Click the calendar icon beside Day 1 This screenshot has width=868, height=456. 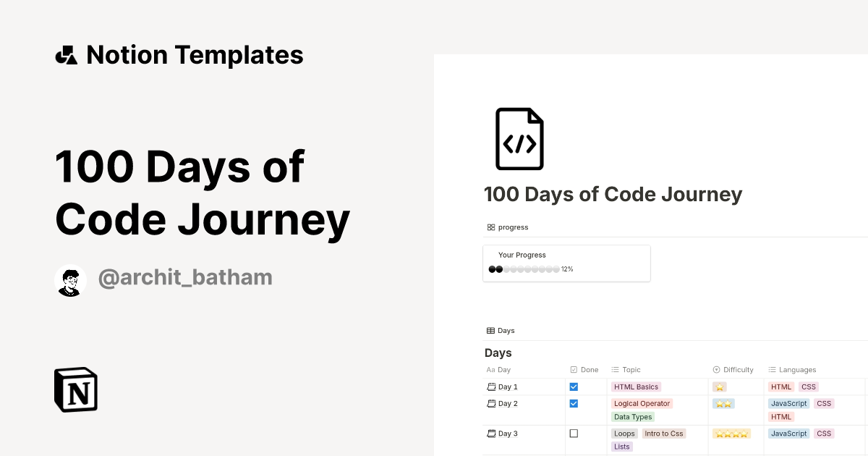(490, 387)
